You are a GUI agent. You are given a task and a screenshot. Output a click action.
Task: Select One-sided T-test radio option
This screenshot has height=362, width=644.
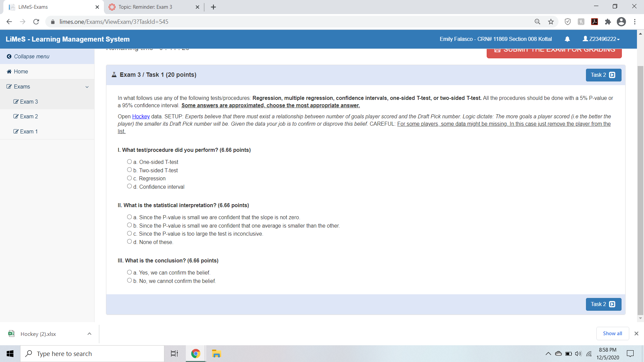point(129,162)
